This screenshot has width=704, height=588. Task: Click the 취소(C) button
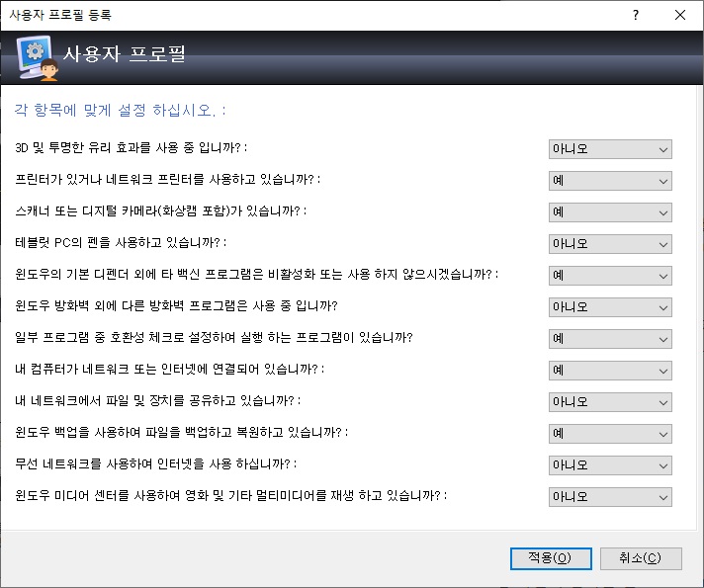[x=641, y=558]
